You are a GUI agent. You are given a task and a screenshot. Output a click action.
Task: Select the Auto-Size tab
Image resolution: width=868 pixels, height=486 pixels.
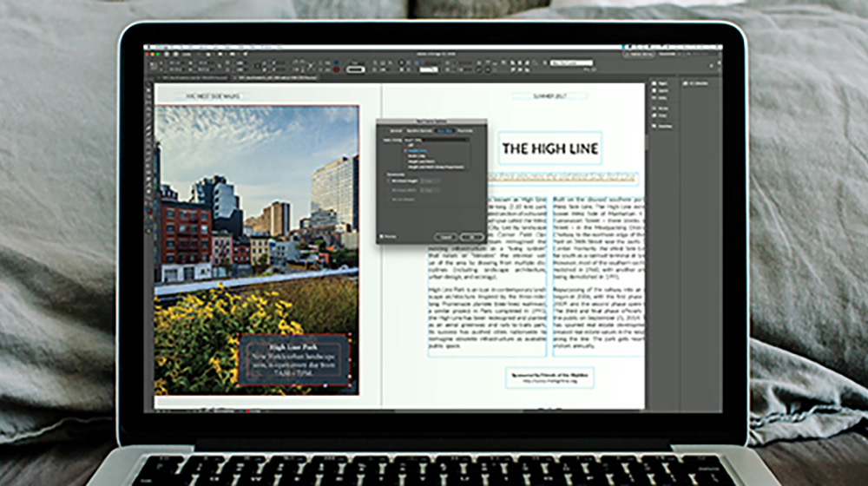coord(444,131)
